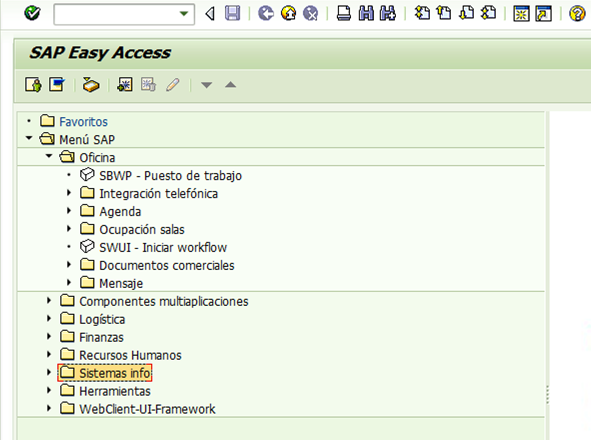Collapse command field with the left triangle
The width and height of the screenshot is (591, 440).
pos(210,14)
